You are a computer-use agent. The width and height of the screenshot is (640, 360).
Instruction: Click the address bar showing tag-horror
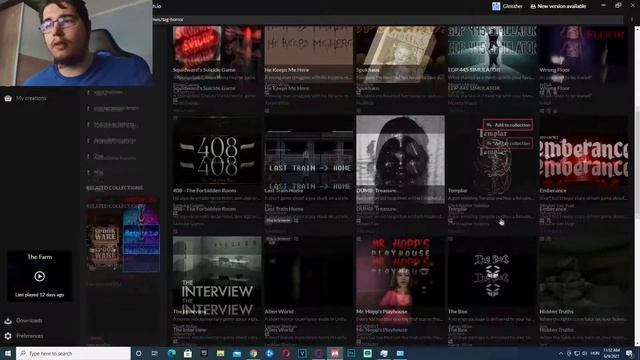tap(388, 19)
